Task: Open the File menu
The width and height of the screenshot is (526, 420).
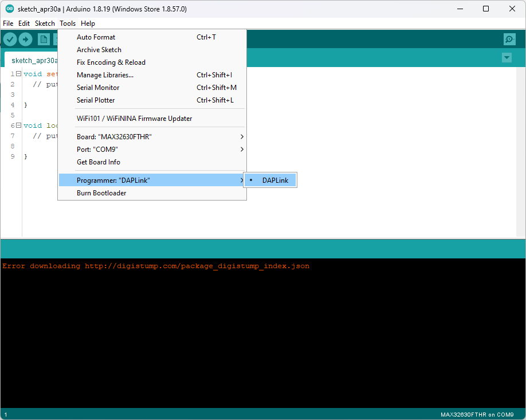Action: coord(8,23)
